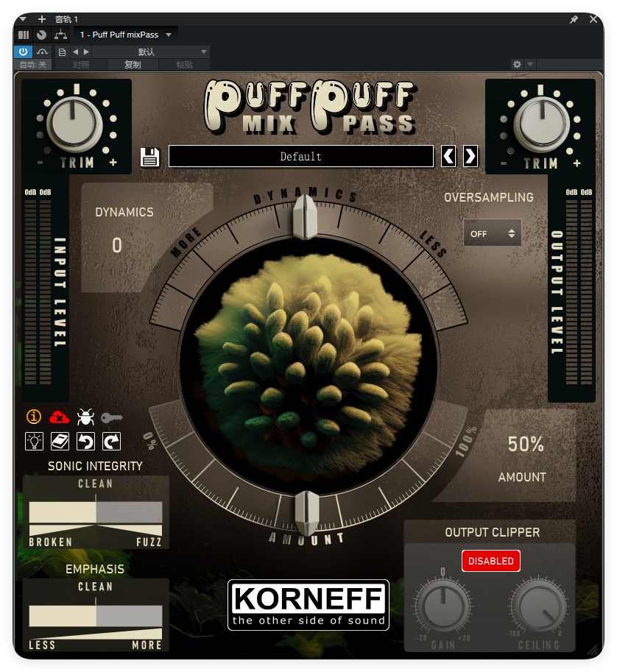Click the KORNEFF logo

tap(308, 605)
